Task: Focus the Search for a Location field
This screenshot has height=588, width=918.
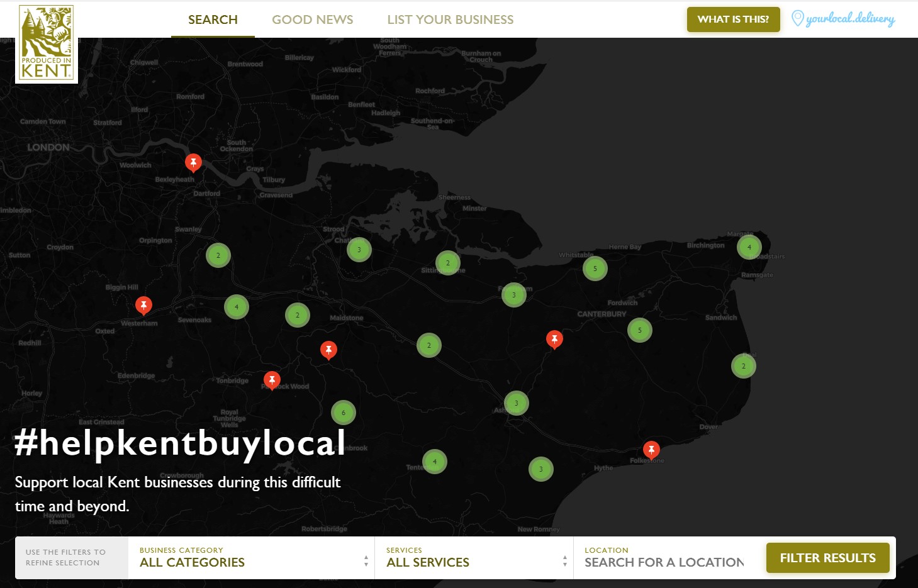Action: [x=664, y=562]
